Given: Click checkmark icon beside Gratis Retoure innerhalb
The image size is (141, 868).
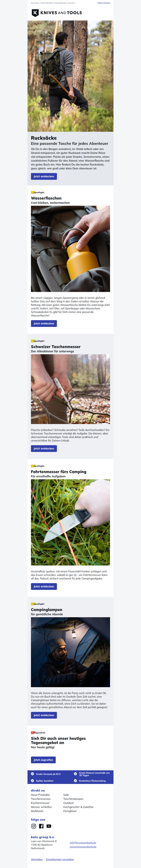Looking at the screenshot, I should point(75,774).
